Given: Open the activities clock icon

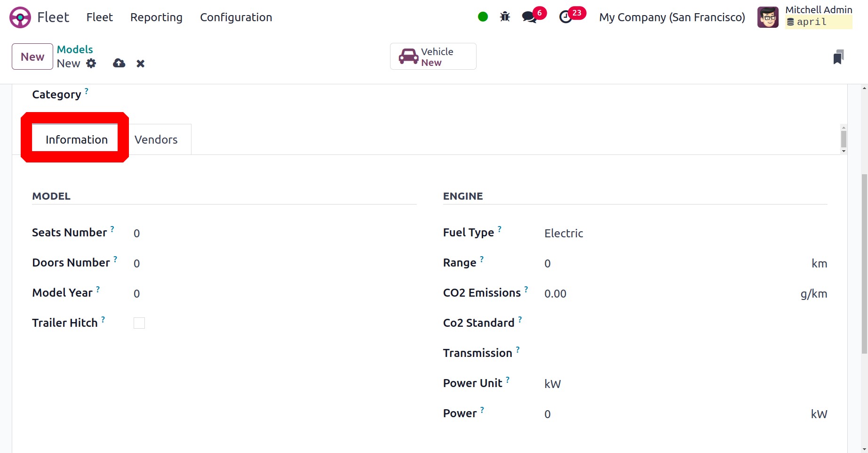Looking at the screenshot, I should coord(565,17).
